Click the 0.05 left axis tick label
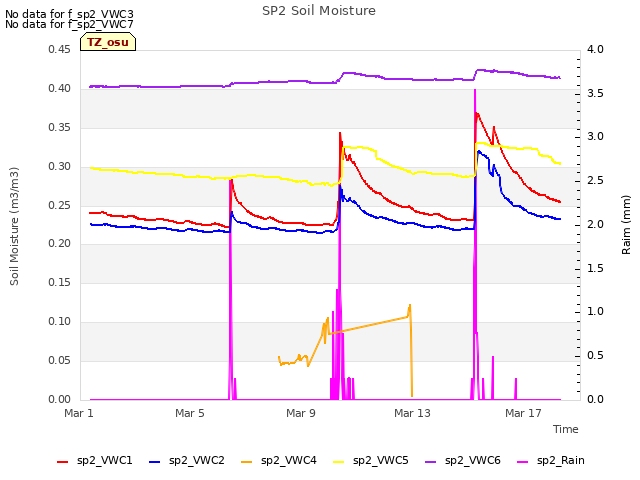 [x=60, y=360]
